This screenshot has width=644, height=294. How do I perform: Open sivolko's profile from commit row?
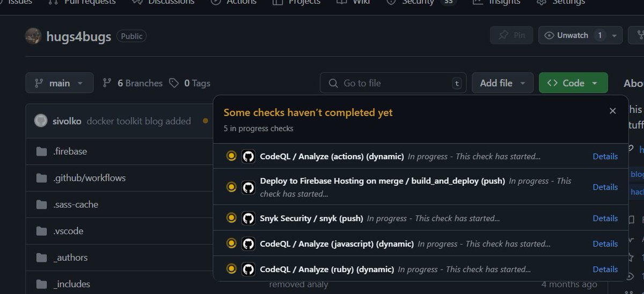pos(67,121)
